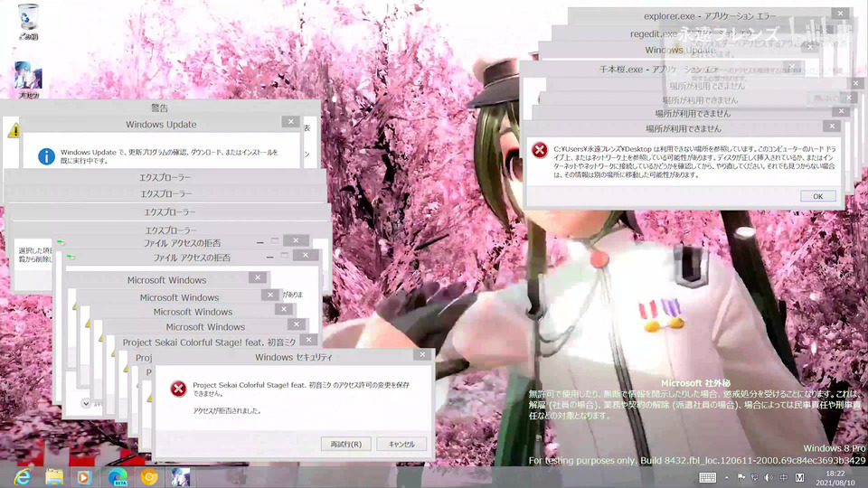Viewport: 868px width, 488px height.
Task: Show hidden system tray icons arrow
Action: coord(727,477)
